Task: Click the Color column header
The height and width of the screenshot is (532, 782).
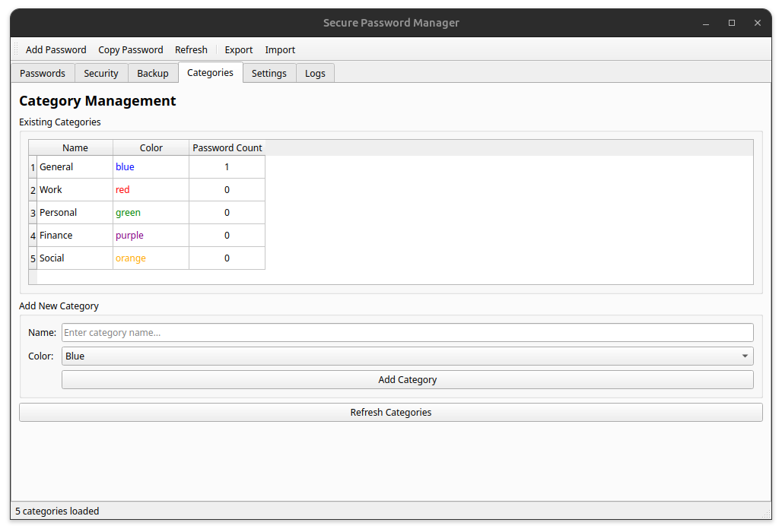Action: click(151, 148)
